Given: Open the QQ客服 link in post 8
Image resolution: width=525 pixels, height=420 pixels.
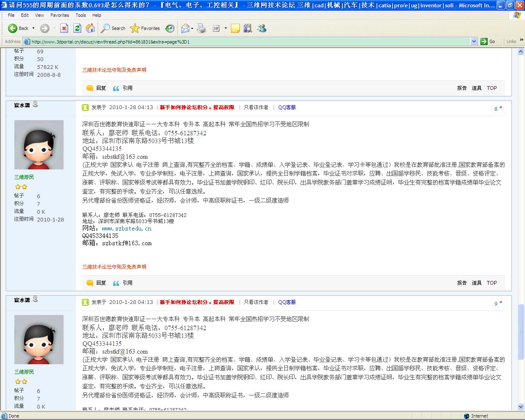Looking at the screenshot, I should 287,107.
